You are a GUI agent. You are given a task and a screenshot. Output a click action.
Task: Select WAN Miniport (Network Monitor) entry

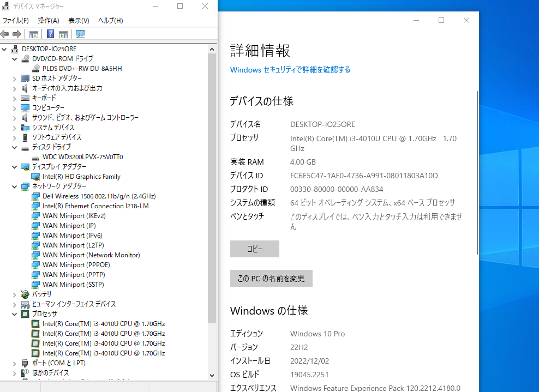[91, 255]
